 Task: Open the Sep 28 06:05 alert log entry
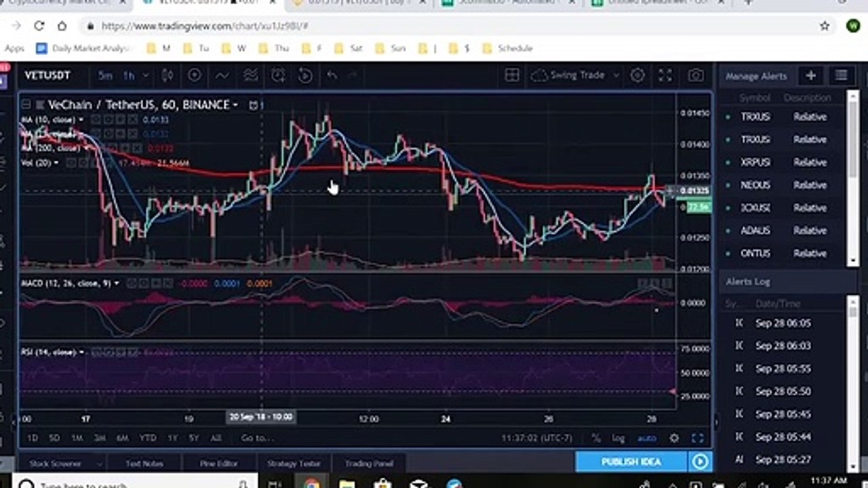click(x=783, y=323)
